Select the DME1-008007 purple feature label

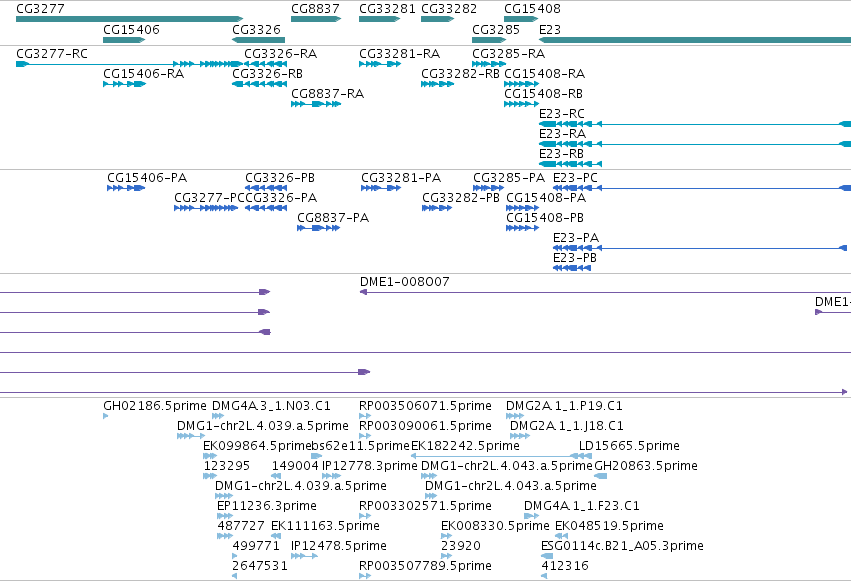click(404, 282)
